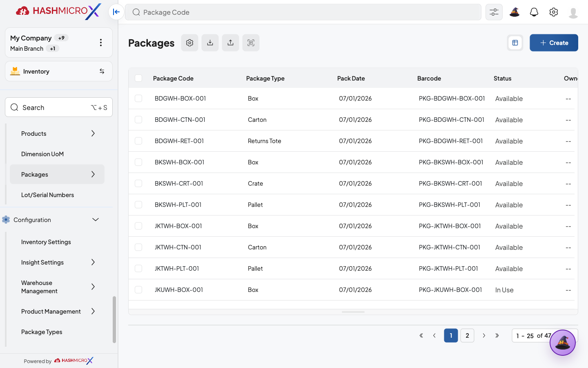Click the Package Code search field
Screen dimensions: 588x368
303,12
